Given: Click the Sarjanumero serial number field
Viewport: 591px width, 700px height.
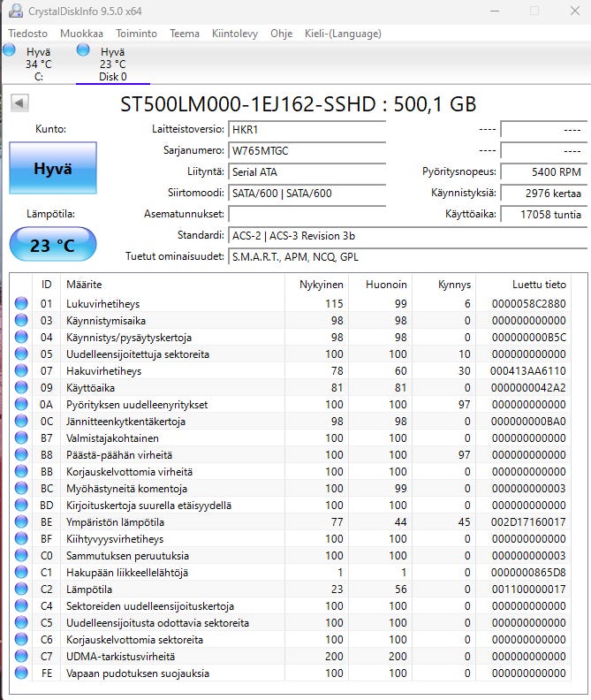Looking at the screenshot, I should (307, 150).
